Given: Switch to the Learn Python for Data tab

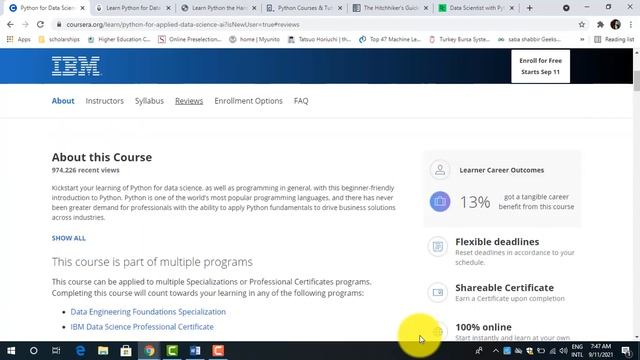Looking at the screenshot, I should tap(133, 8).
